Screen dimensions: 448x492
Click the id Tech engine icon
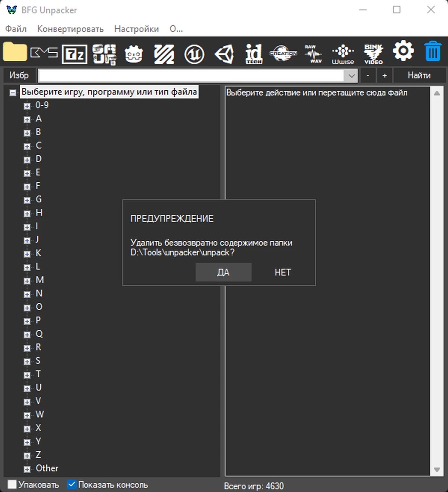[x=253, y=53]
